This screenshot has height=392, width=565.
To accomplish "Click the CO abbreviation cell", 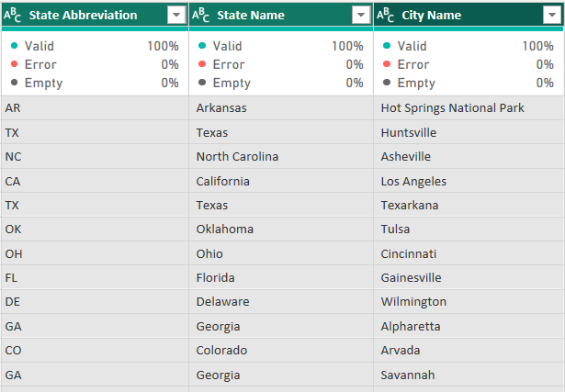I will pos(96,351).
